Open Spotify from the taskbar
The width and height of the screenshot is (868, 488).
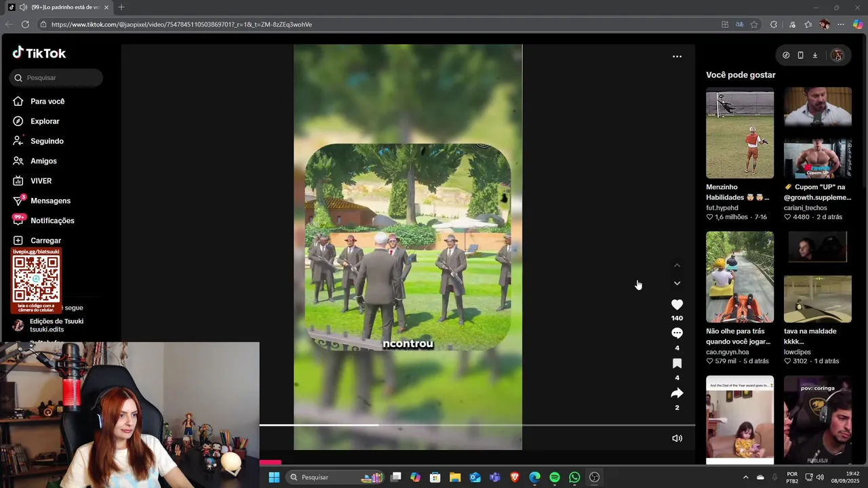[x=555, y=477]
